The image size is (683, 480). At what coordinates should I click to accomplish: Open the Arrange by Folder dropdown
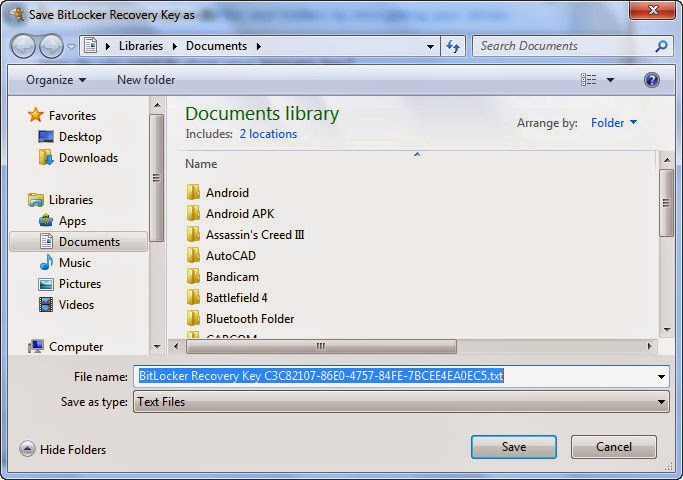pyautogui.click(x=614, y=123)
